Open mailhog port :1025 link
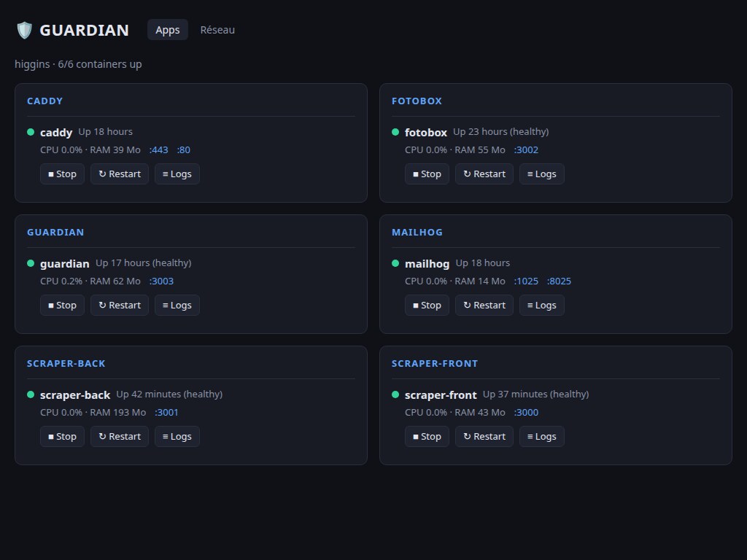The width and height of the screenshot is (747, 560). [526, 281]
